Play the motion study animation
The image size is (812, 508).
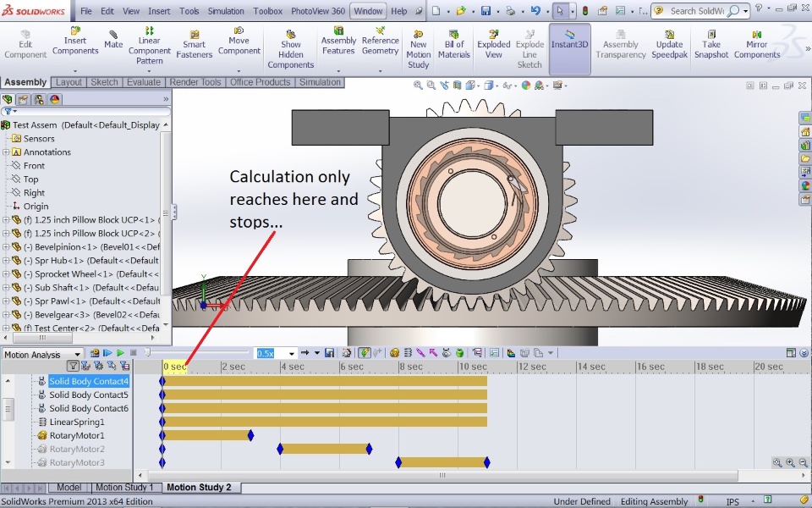pos(121,353)
